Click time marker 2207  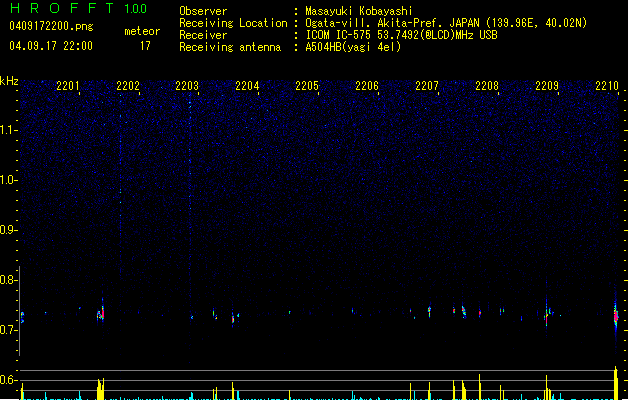(427, 85)
